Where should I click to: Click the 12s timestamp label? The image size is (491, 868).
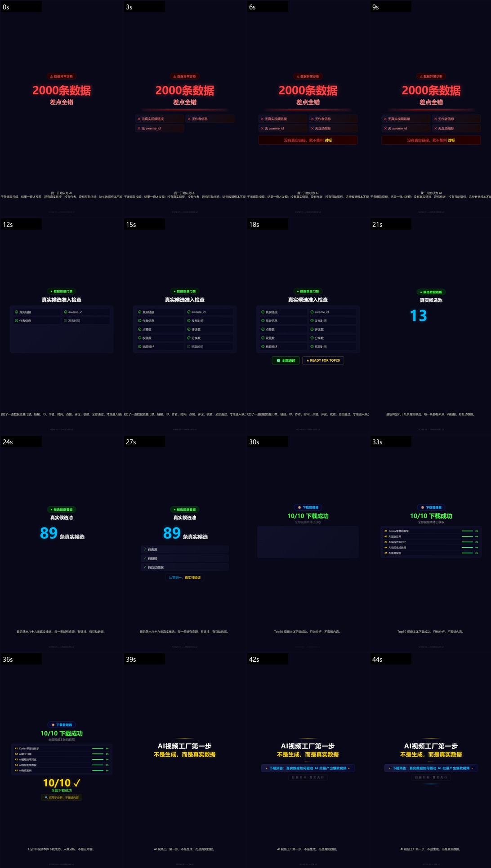click(8, 225)
